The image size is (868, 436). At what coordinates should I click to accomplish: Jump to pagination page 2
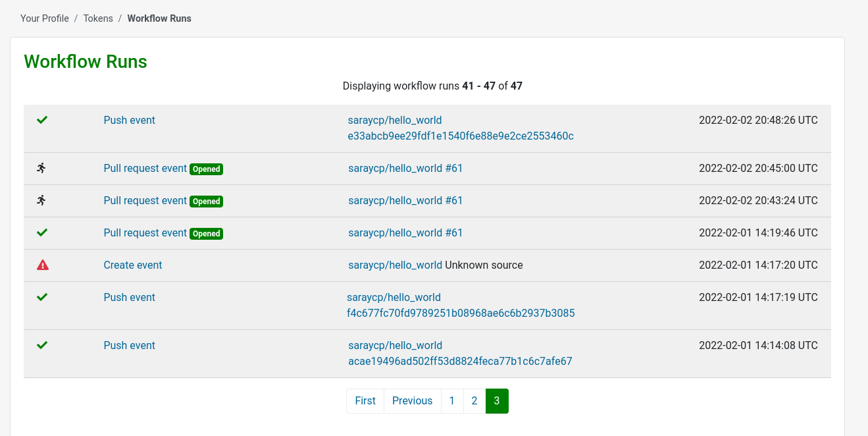pos(474,400)
